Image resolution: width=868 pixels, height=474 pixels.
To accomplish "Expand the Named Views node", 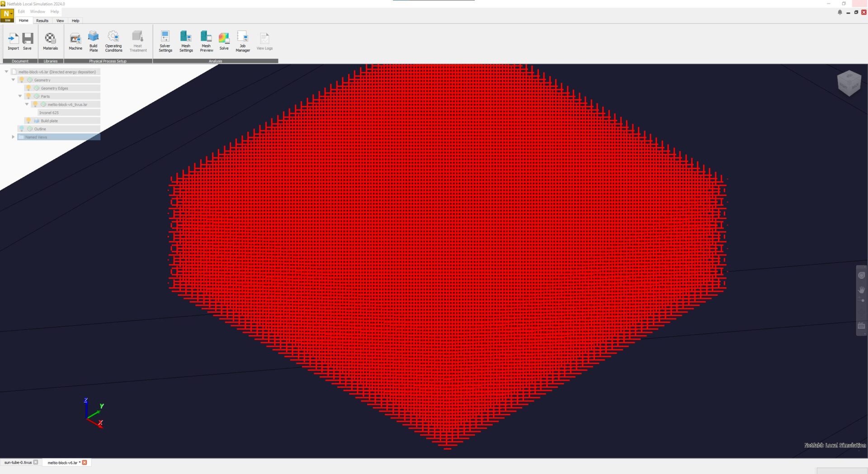I will click(x=13, y=137).
